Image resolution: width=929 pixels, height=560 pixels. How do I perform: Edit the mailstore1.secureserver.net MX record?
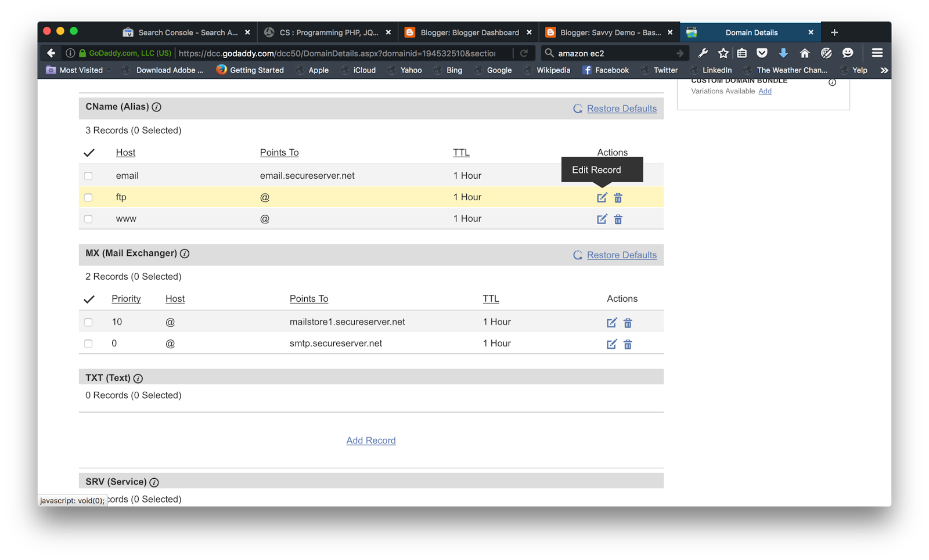611,323
